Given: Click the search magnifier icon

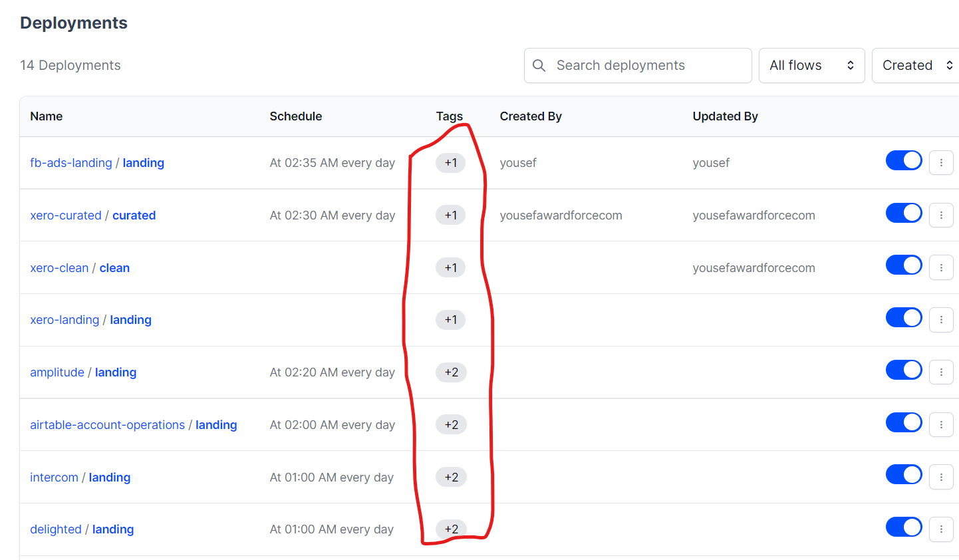Looking at the screenshot, I should click(x=539, y=65).
